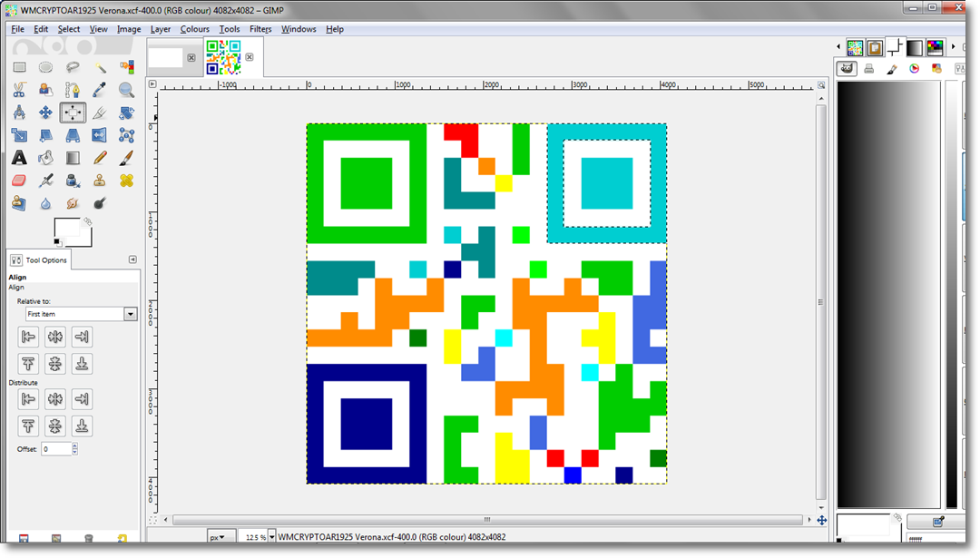Select the Scissors Select tool
This screenshot has height=558, width=980.
click(x=19, y=90)
